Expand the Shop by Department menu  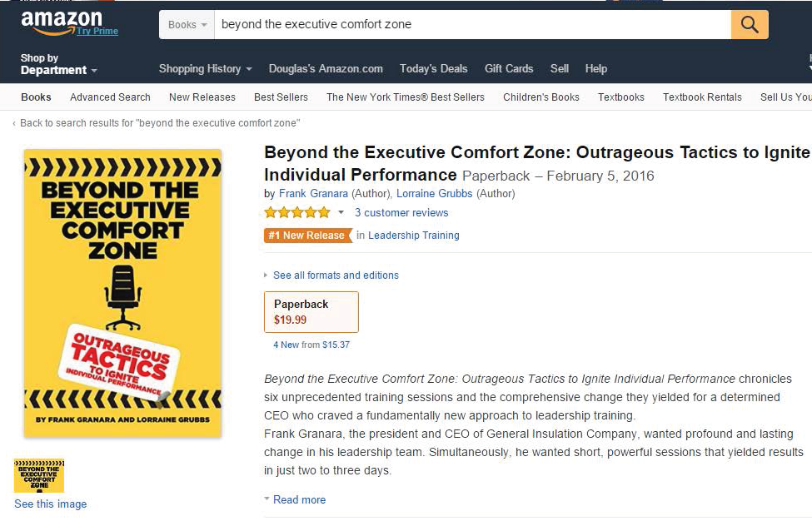[58, 64]
